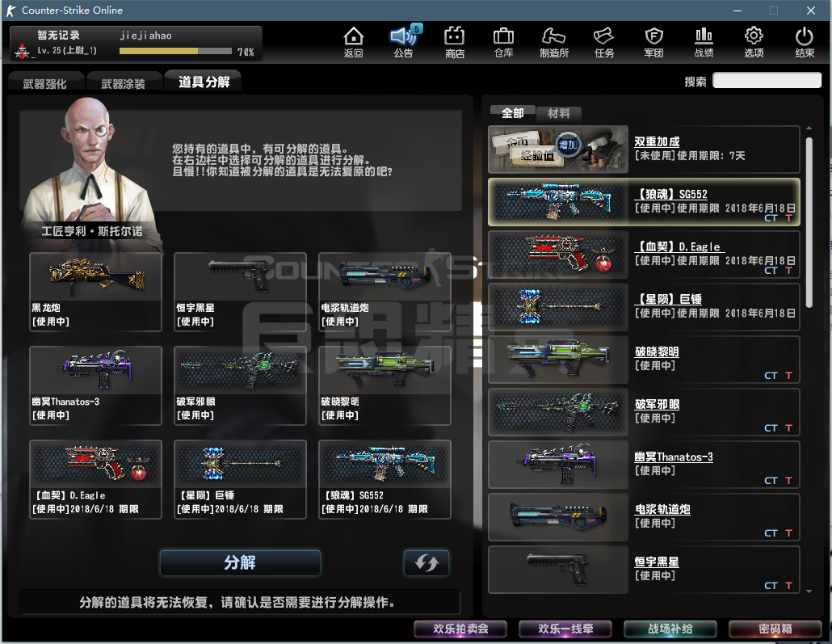Screen dimensions: 832x644
Task: Choose 【血契】D.Eagle row in the right list
Action: pos(644,255)
